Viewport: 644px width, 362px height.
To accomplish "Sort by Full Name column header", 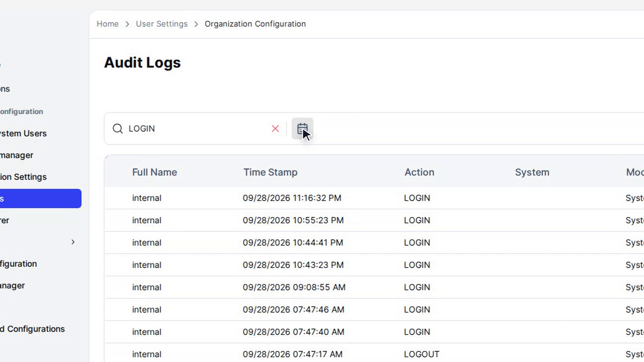I will pyautogui.click(x=155, y=172).
